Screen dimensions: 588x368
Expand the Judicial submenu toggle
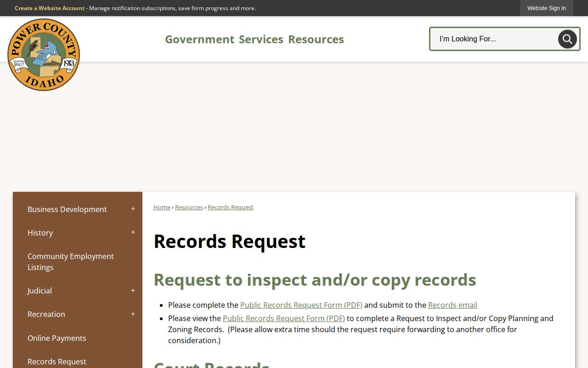(133, 291)
